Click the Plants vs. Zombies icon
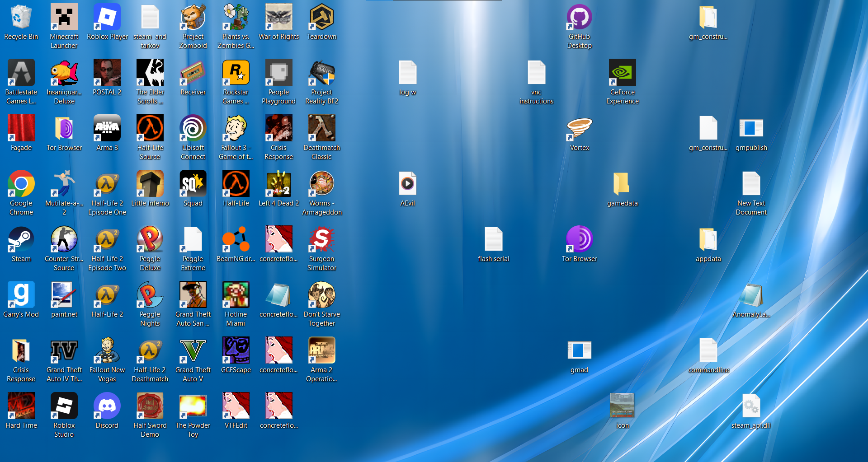The image size is (868, 462). point(236,17)
